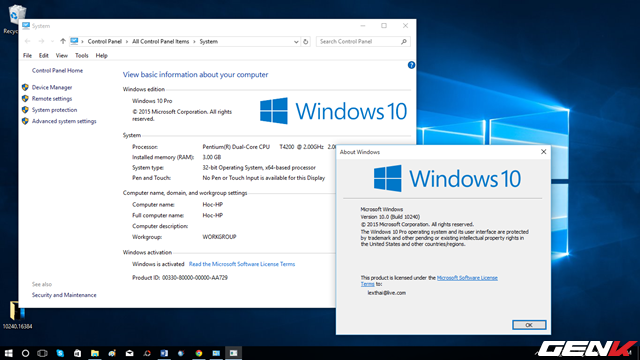Select All Control Panel Items breadcrumb

(x=160, y=42)
